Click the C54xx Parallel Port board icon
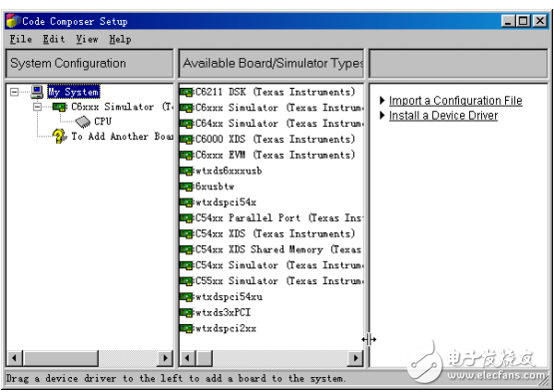This screenshot has width=554, height=392. tap(187, 218)
